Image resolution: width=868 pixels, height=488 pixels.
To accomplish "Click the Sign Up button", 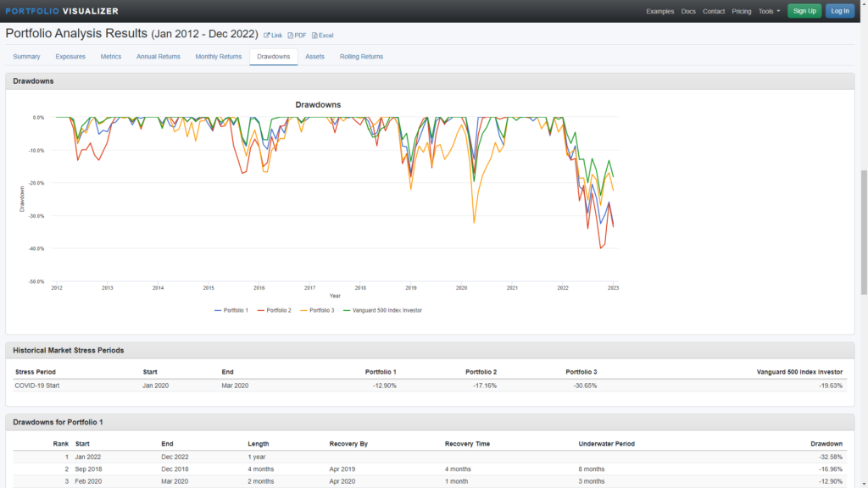I will pos(804,11).
